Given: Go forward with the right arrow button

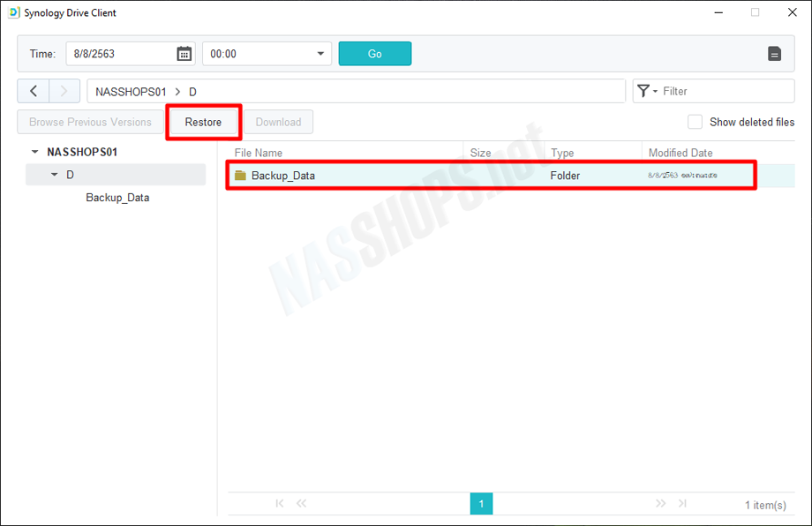Looking at the screenshot, I should click(x=64, y=91).
